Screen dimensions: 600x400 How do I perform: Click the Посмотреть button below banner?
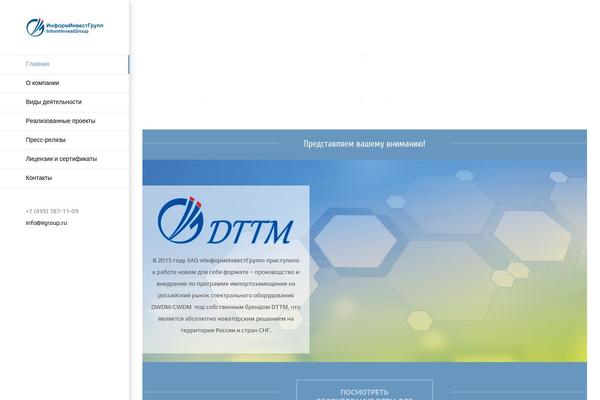364,390
